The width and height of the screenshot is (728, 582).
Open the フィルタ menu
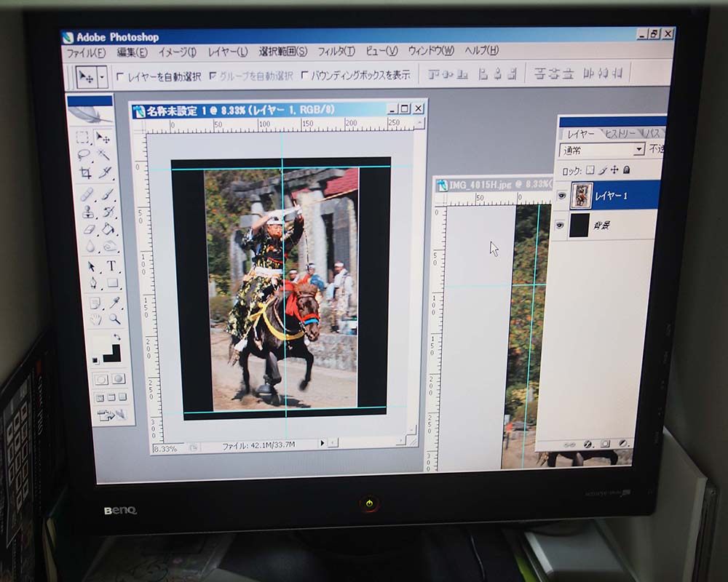point(336,52)
